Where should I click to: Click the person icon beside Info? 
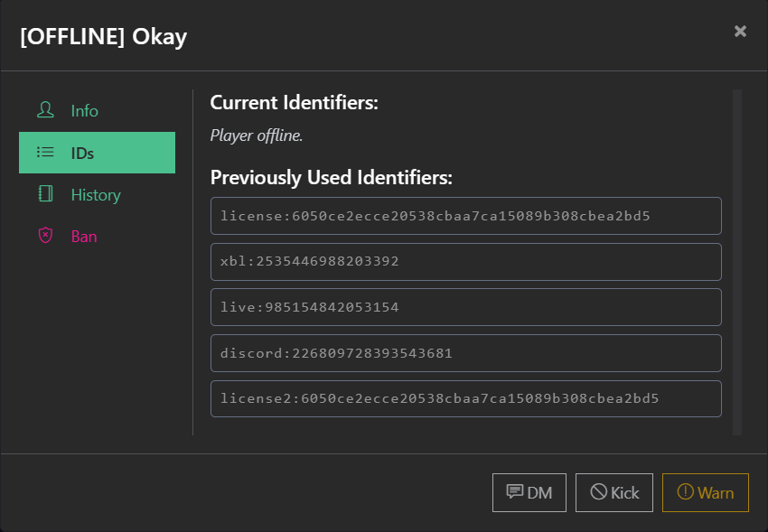(x=44, y=110)
